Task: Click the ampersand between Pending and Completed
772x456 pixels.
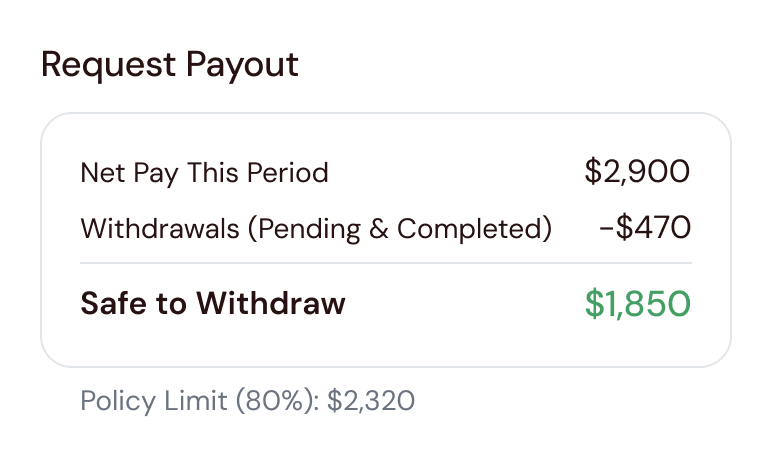Action: coord(378,228)
